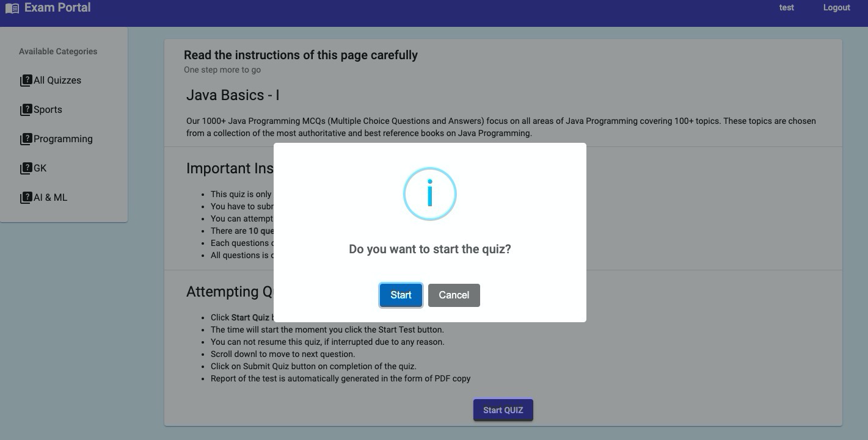Click the Java Basics - I heading

232,95
